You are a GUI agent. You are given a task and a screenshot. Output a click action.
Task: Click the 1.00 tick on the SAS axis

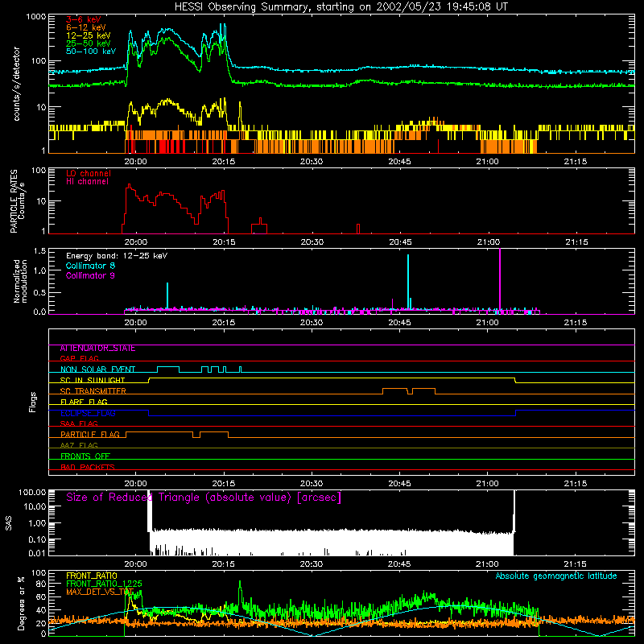coord(37,522)
